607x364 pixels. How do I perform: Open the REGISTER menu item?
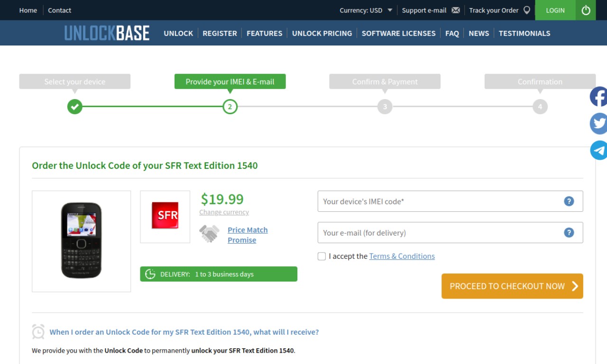[220, 33]
